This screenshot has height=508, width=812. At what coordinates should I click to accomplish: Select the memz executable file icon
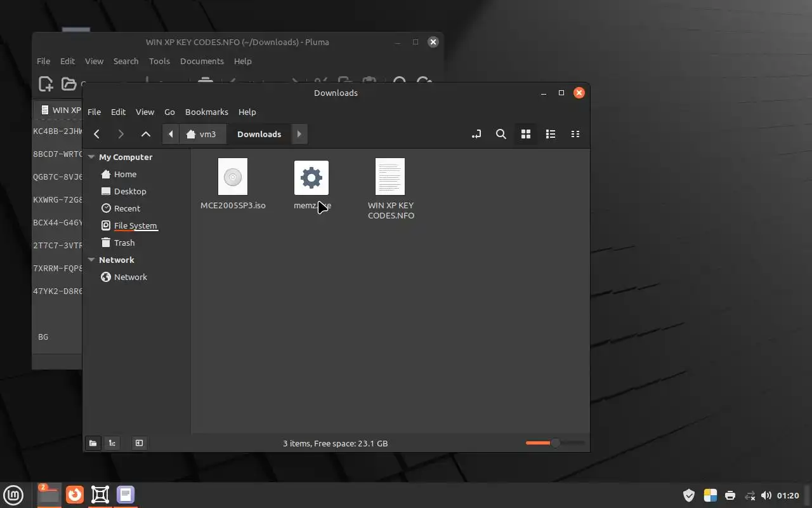(311, 178)
